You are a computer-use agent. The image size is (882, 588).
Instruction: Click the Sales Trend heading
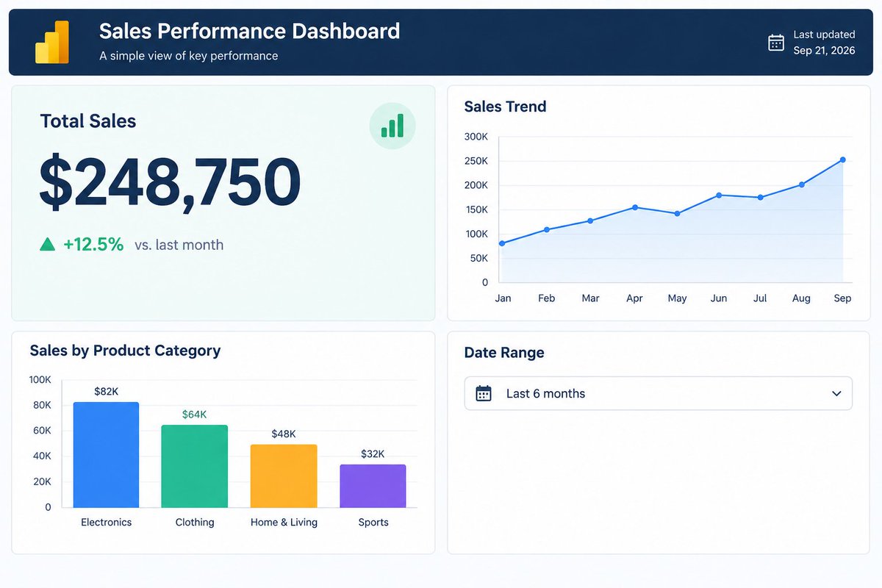point(505,107)
